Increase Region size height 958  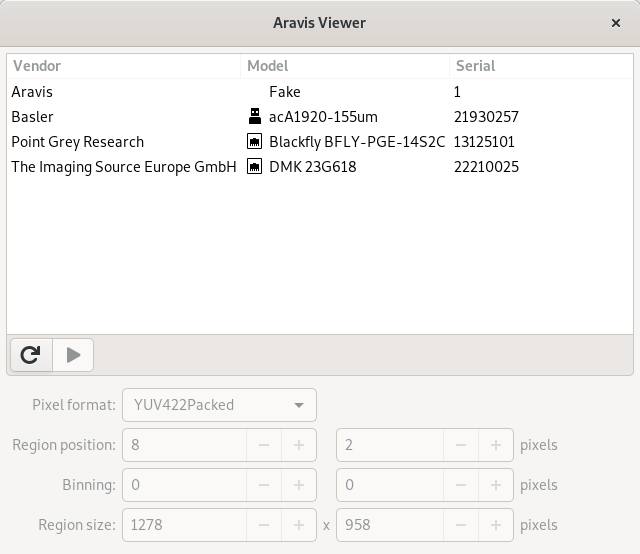click(x=496, y=525)
